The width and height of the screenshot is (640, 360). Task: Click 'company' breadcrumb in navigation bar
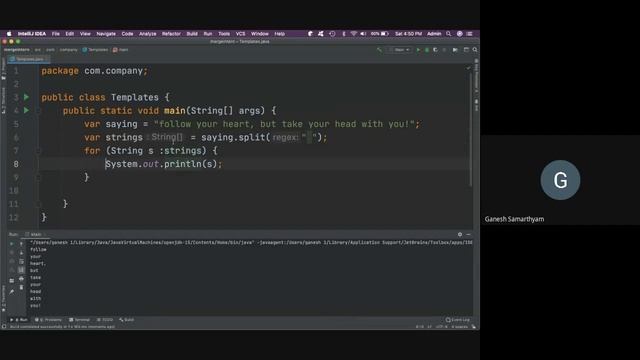point(69,50)
